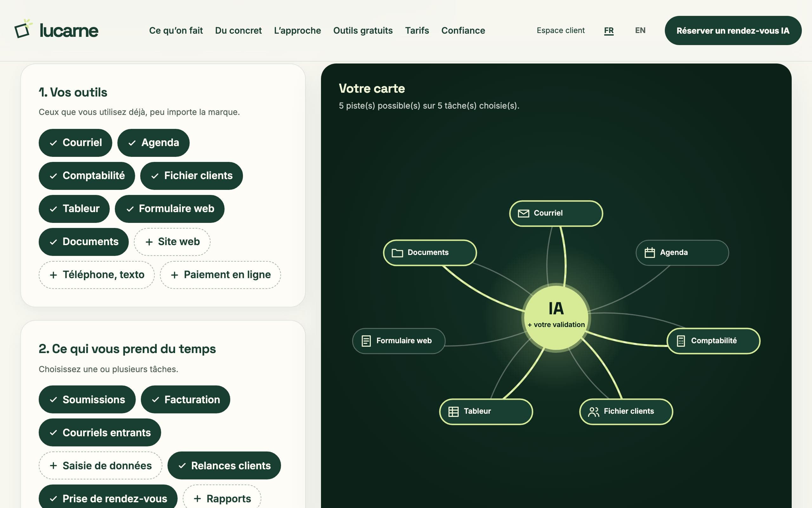Select the Documents node on the map

click(x=430, y=253)
